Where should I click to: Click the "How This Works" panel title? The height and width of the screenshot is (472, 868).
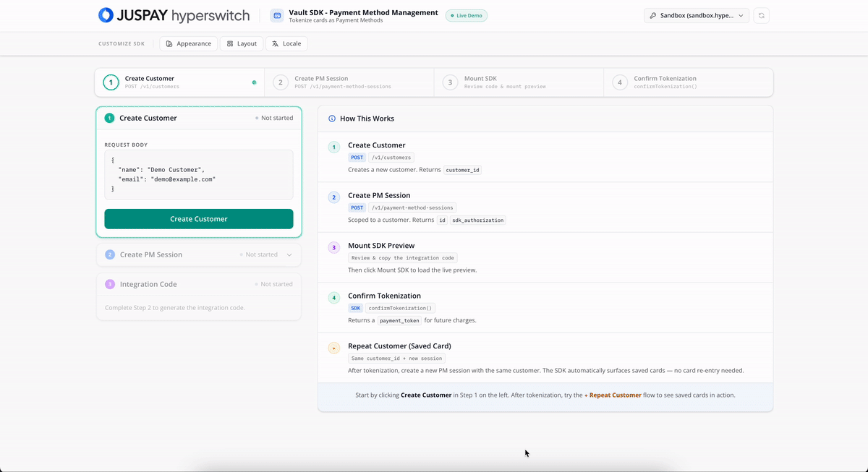click(367, 119)
